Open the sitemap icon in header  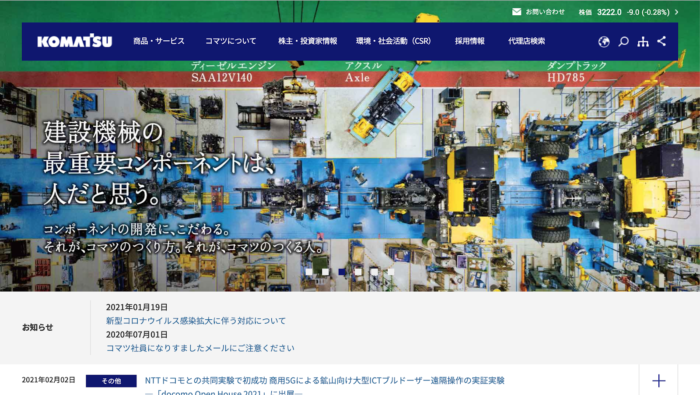click(x=643, y=42)
